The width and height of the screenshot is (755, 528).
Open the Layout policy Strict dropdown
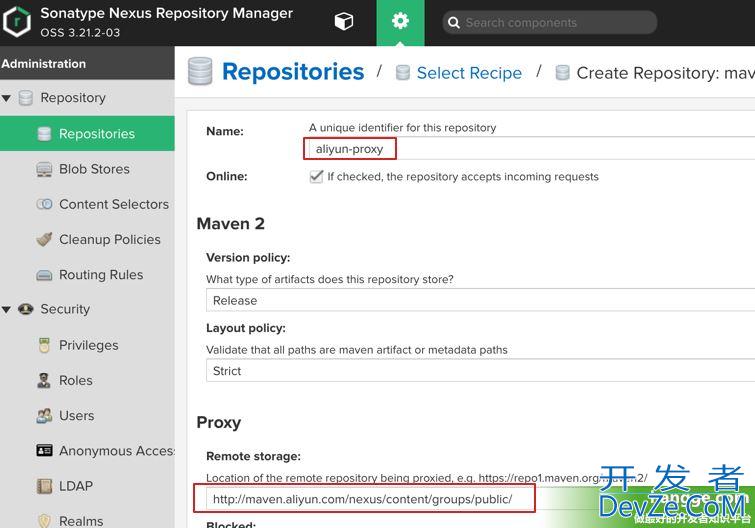481,371
